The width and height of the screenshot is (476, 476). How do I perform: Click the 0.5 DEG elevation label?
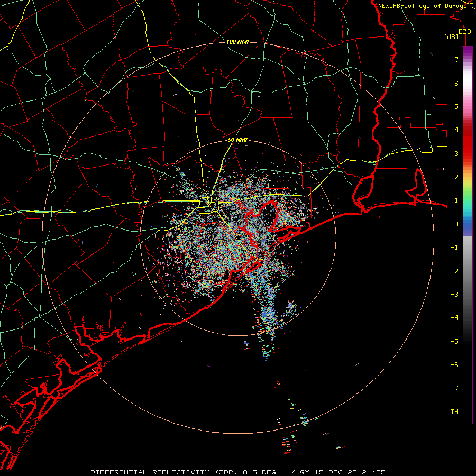click(259, 472)
